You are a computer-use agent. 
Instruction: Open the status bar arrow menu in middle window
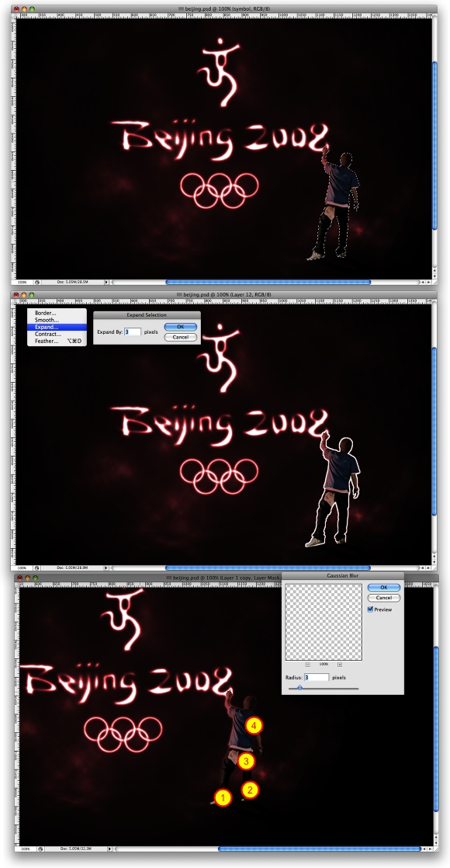107,568
